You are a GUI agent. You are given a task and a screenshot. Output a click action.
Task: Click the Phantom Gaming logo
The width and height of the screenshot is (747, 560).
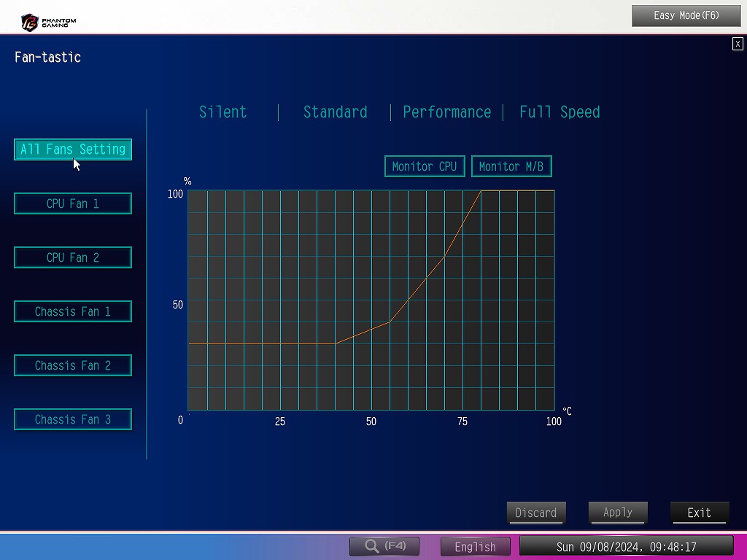(49, 23)
